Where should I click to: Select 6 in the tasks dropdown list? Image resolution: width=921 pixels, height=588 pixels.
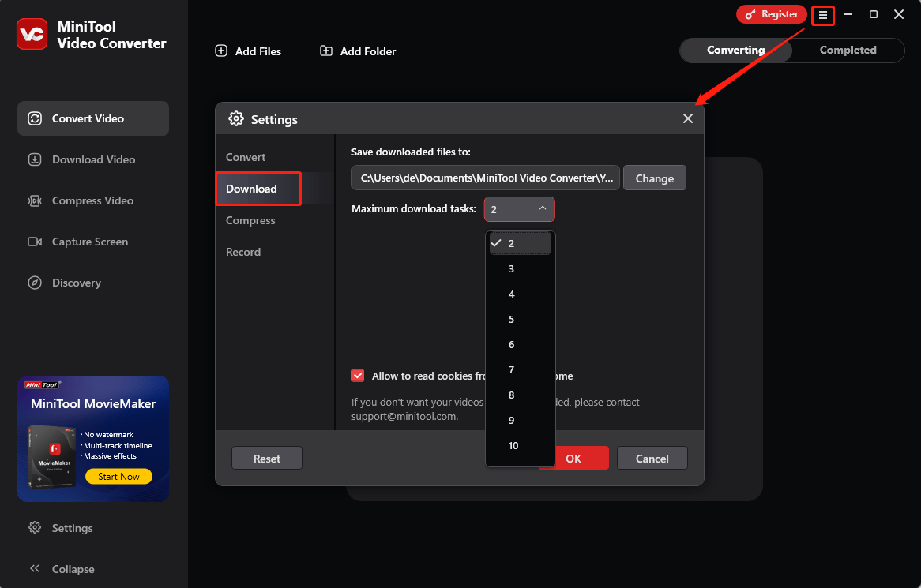(521, 344)
